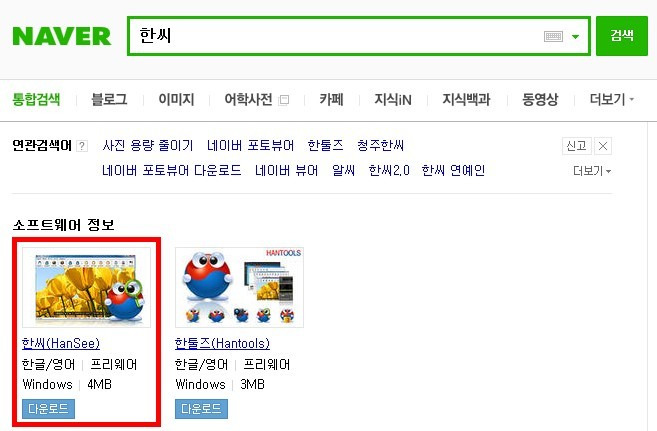The image size is (657, 431).
Task: Click the green 검색 search button
Action: (x=622, y=36)
